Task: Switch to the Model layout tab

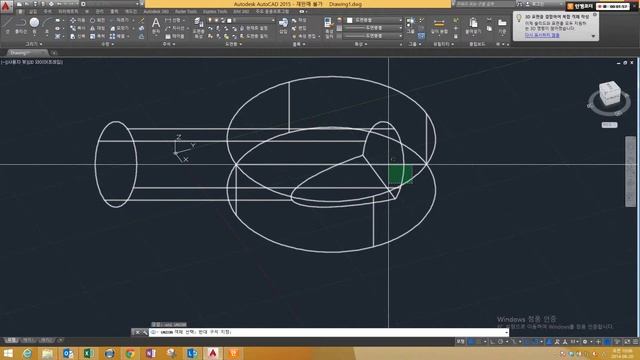Action: tap(11, 340)
